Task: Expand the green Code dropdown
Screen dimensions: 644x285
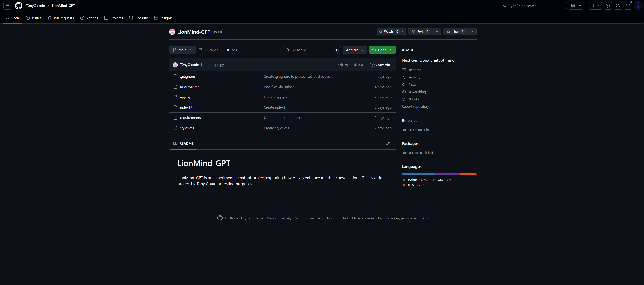Action: click(382, 50)
